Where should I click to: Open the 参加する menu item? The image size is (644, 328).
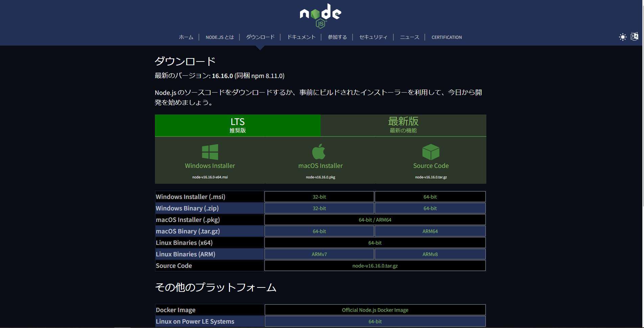pos(337,37)
